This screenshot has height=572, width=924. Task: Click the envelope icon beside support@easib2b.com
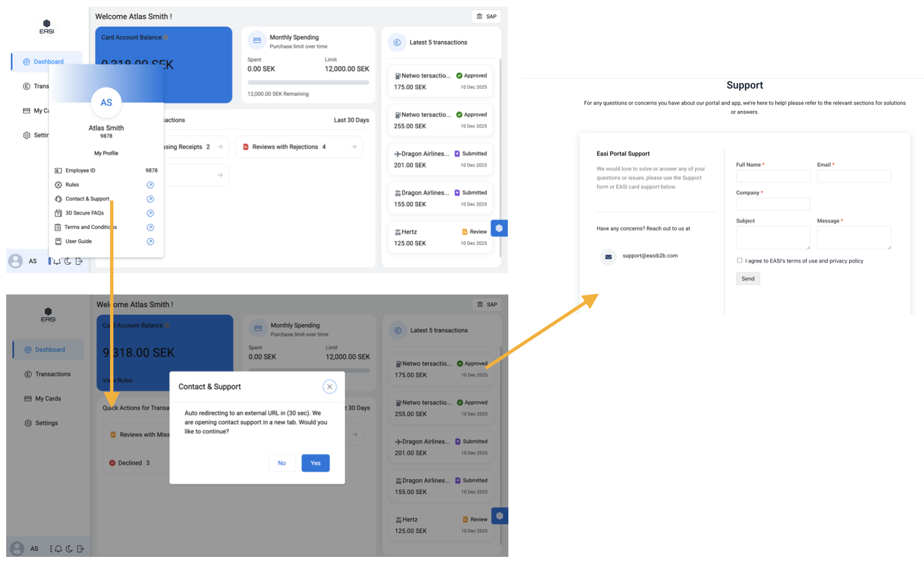tap(608, 256)
